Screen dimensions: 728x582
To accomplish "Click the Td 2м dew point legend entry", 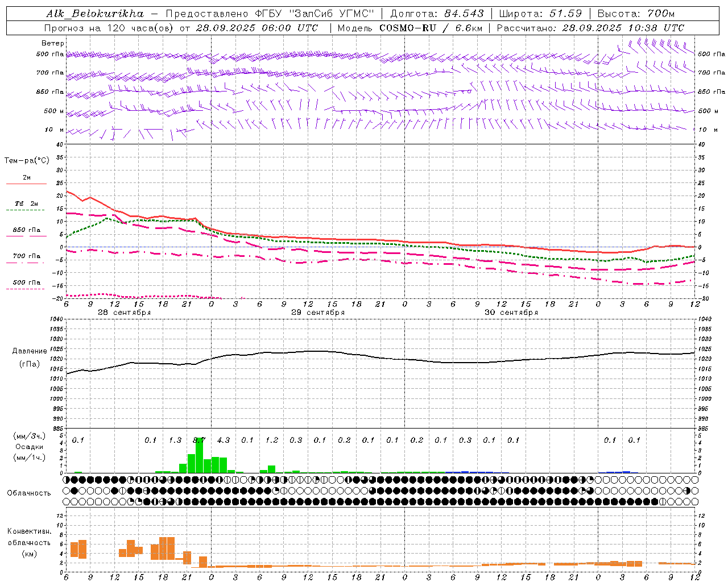I will tap(27, 203).
